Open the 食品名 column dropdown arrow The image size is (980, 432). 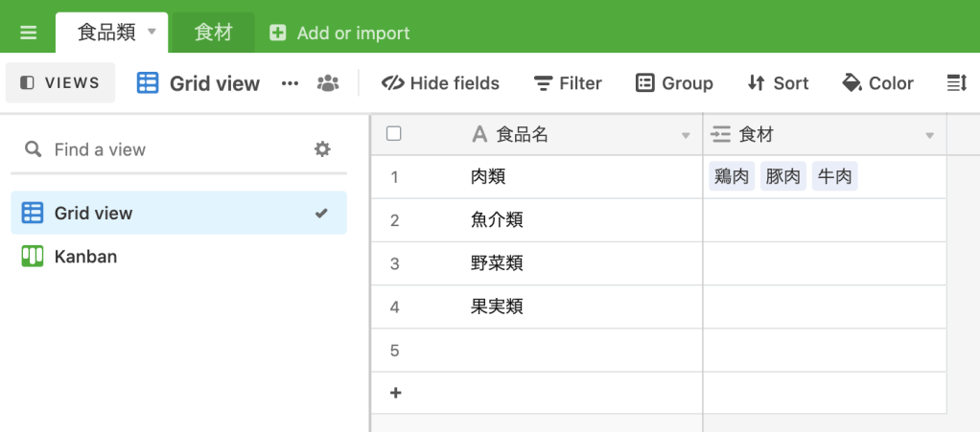(686, 135)
